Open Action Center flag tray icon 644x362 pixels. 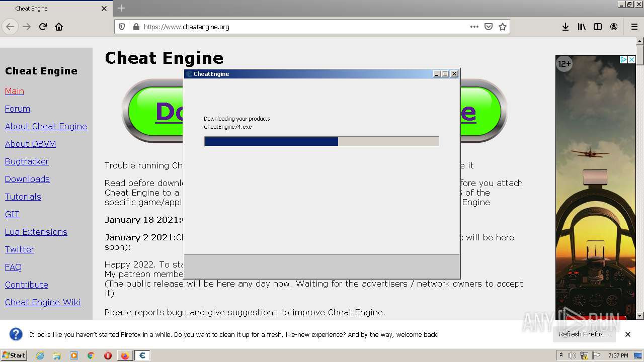(596, 355)
